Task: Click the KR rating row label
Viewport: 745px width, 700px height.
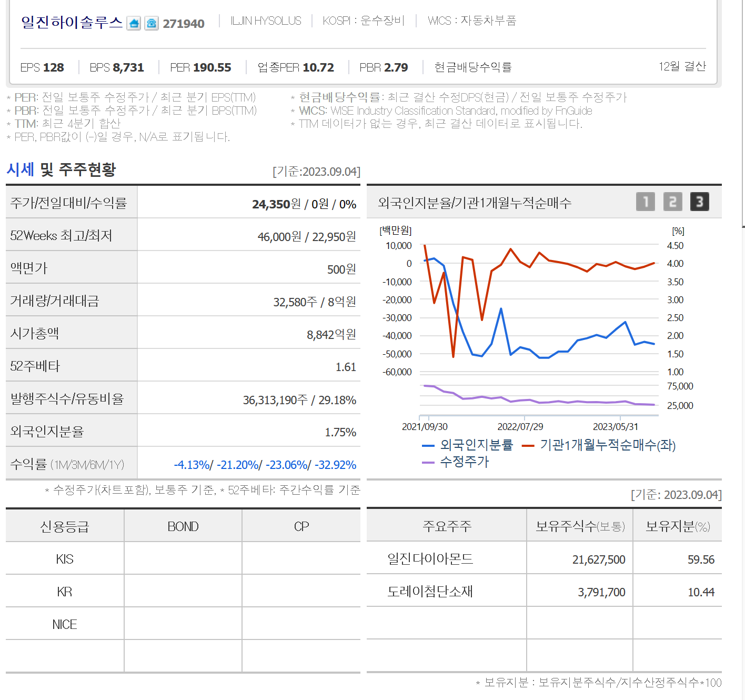Action: [65, 592]
